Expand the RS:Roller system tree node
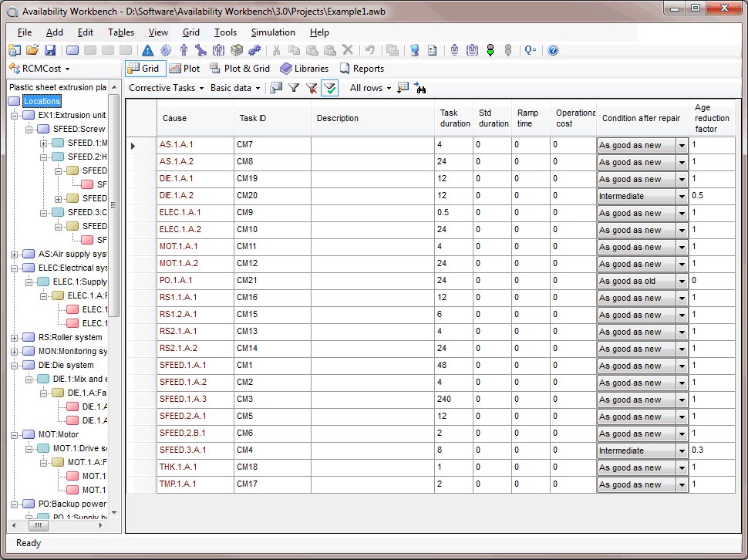This screenshot has height=560, width=748. 15,337
